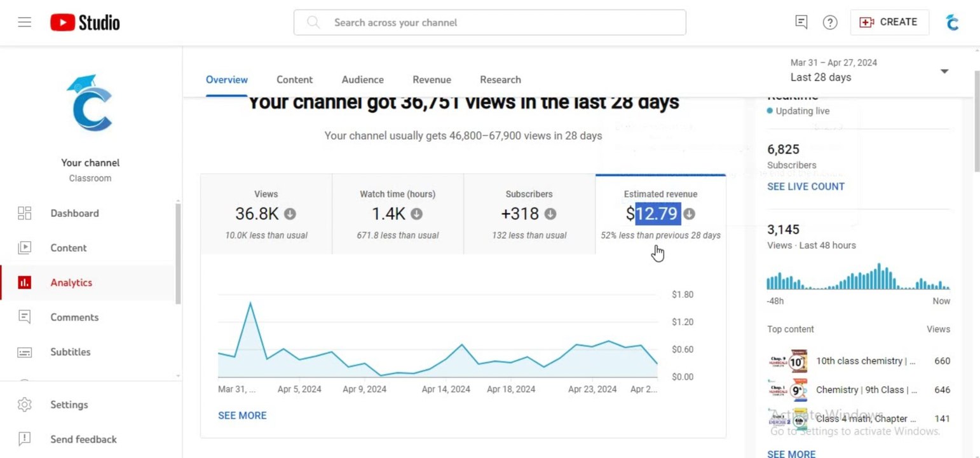Click the Dashboard sidebar icon
The height and width of the screenshot is (458, 980).
24,213
